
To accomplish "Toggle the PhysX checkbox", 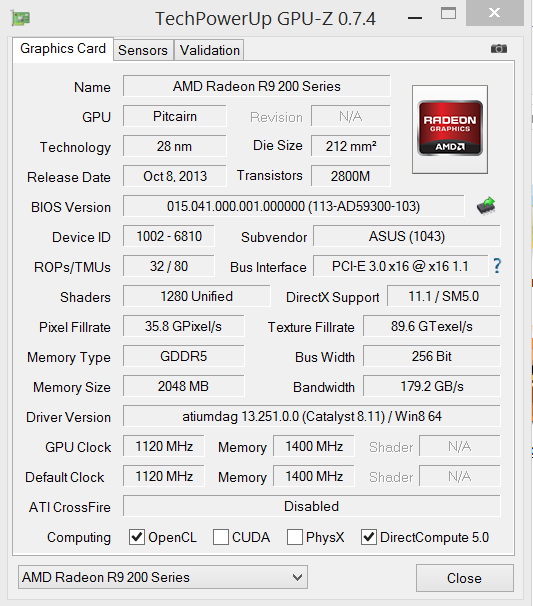I will (295, 537).
